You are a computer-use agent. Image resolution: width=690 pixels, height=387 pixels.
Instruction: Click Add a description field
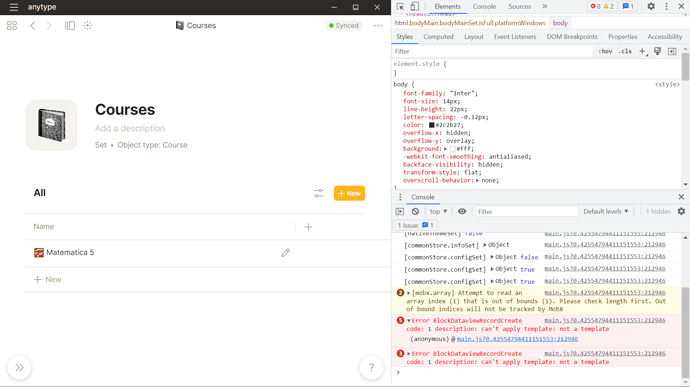[x=130, y=129]
